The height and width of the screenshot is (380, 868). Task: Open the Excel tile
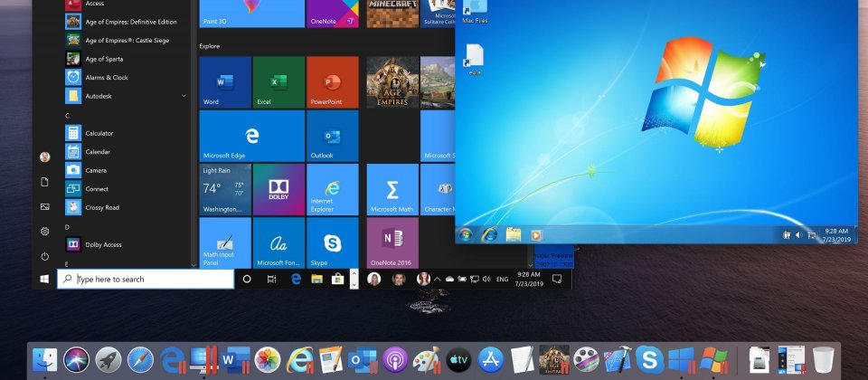(x=278, y=82)
